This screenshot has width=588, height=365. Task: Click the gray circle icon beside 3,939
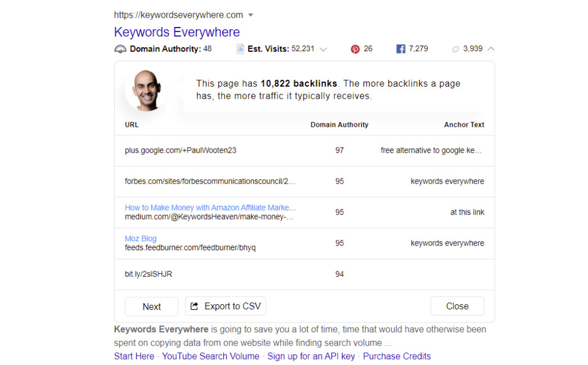[x=456, y=49]
